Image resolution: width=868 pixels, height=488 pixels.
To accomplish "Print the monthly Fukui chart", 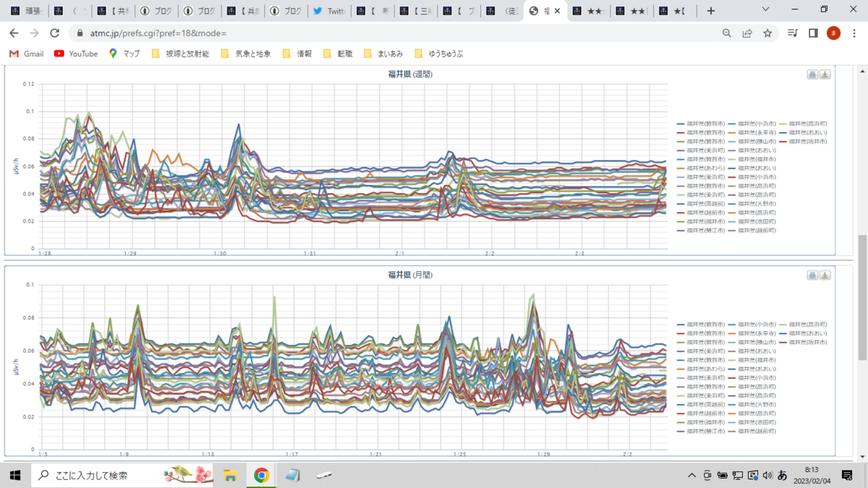I will (x=812, y=275).
